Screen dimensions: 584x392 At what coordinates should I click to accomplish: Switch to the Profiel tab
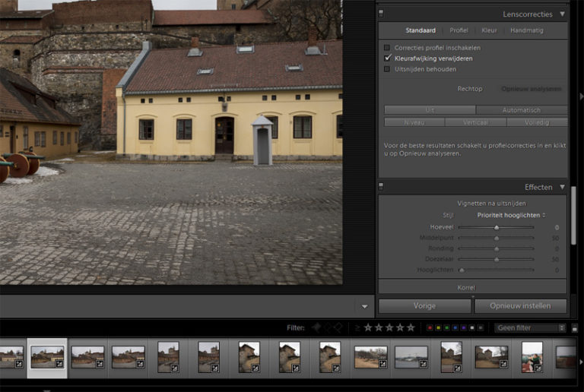(x=459, y=30)
